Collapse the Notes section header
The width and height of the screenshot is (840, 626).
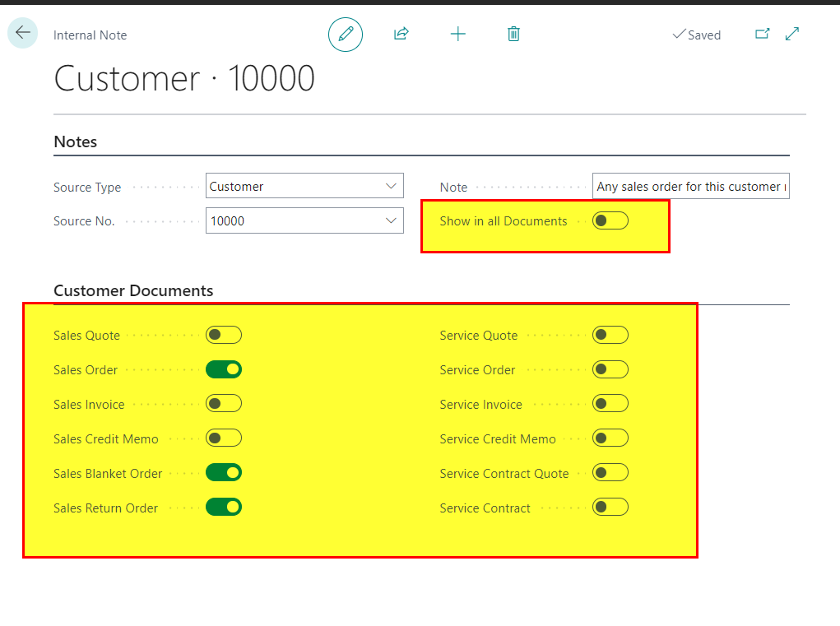(x=76, y=142)
